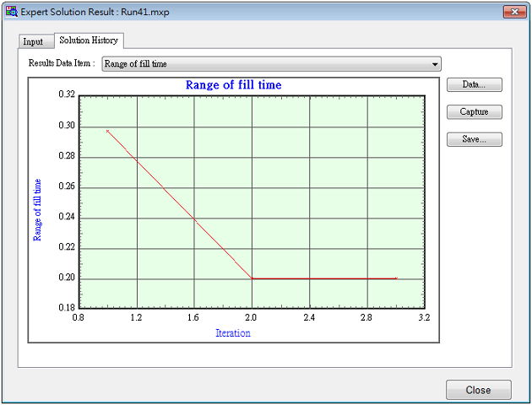Click the Results Data Item text label
The width and height of the screenshot is (532, 405).
61,64
